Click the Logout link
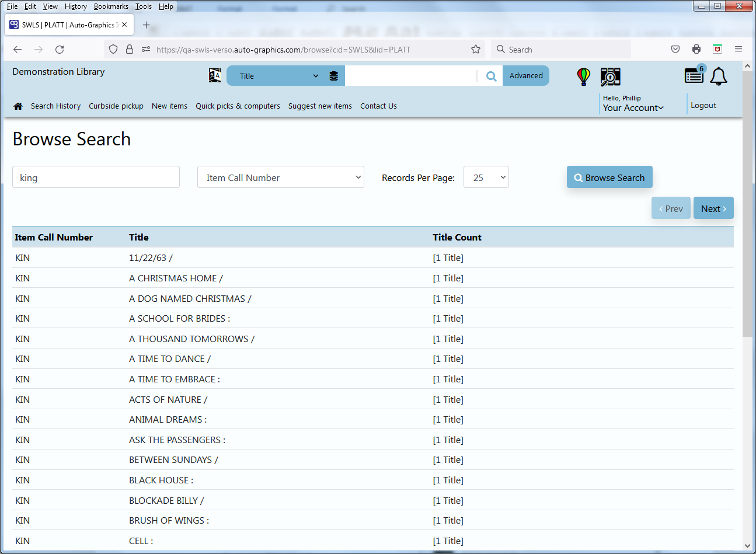 coord(703,106)
